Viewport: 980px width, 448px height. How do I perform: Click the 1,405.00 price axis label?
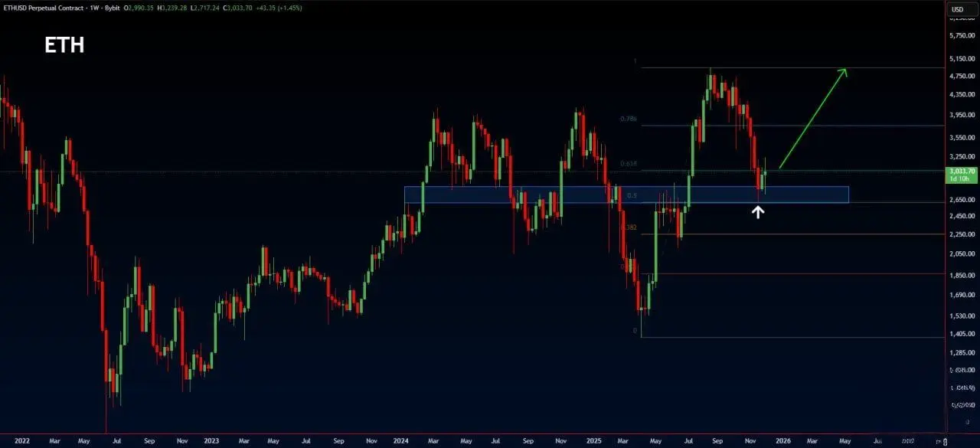(962, 334)
